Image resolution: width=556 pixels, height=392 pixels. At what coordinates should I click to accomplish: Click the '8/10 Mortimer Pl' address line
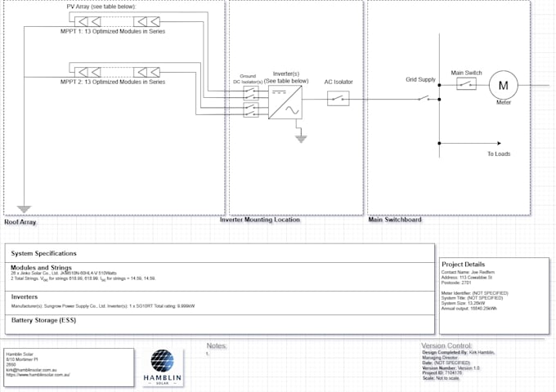[21, 359]
